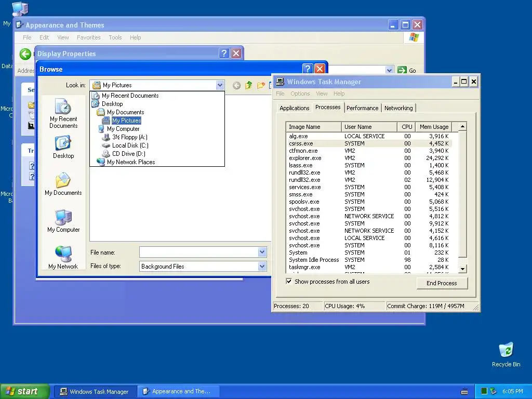The height and width of the screenshot is (399, 532).
Task: Select ctfmon.exe process row
Action: [x=369, y=151]
